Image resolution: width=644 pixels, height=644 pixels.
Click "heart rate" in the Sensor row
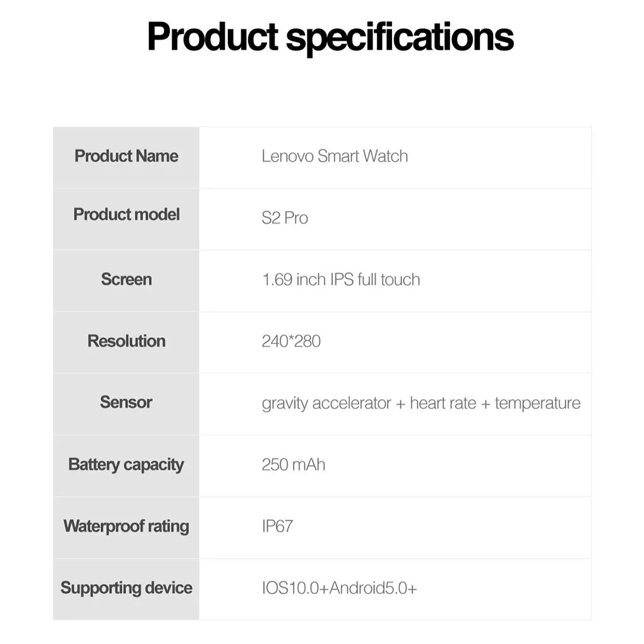click(443, 403)
